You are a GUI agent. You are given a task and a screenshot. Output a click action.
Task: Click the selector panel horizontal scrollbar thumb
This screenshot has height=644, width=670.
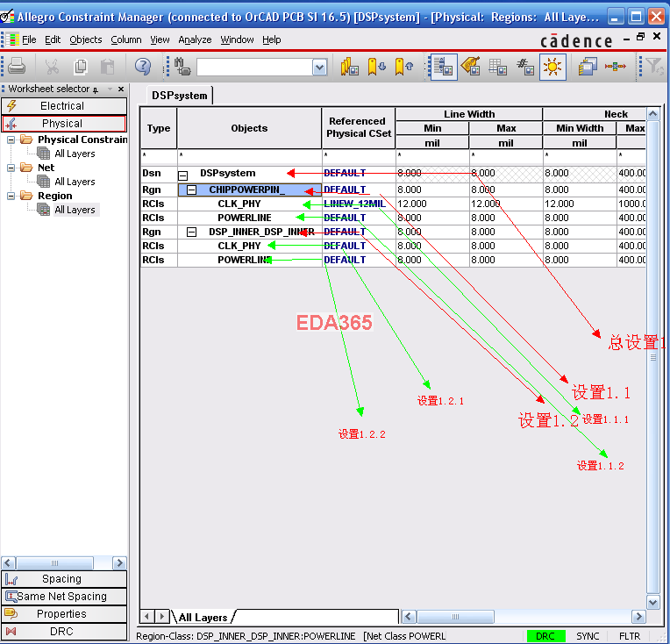(x=54, y=562)
